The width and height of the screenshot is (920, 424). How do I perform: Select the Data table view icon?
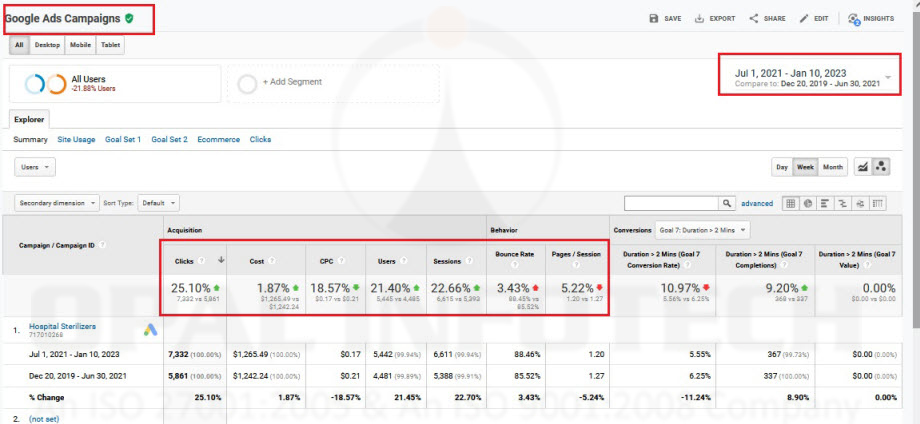click(x=790, y=203)
